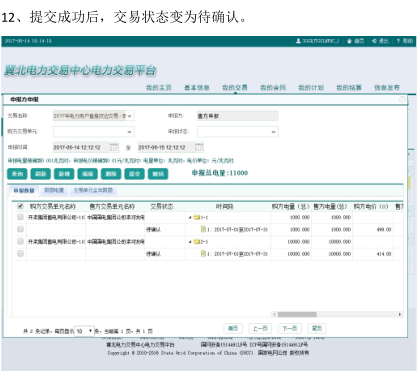Open the page size selector showing 10
This screenshot has height=371, width=418.
click(84, 331)
